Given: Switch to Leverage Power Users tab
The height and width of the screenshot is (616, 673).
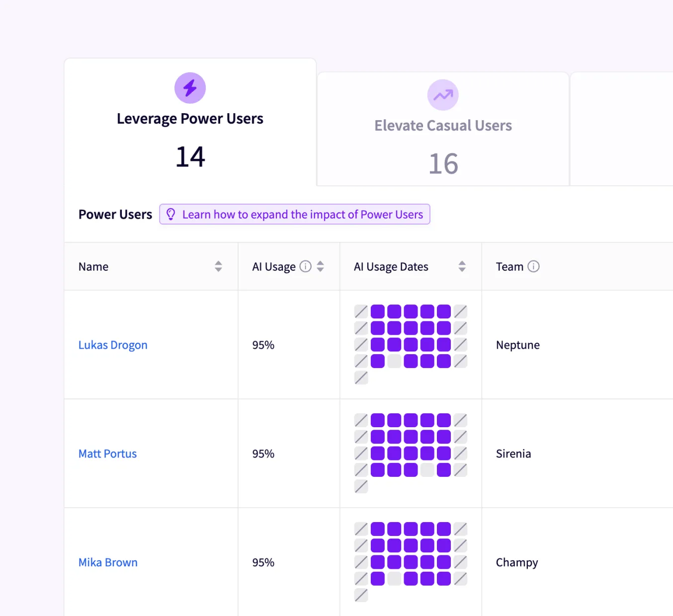Looking at the screenshot, I should tap(190, 119).
